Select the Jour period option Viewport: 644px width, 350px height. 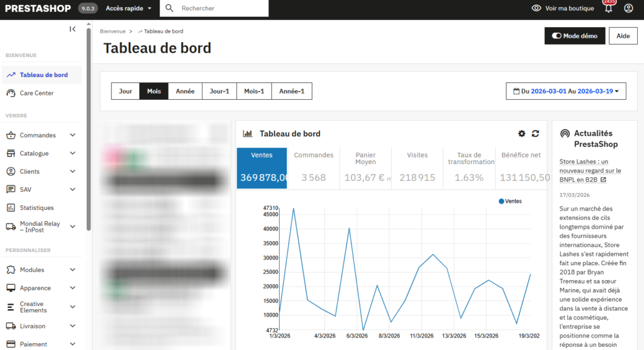[125, 91]
